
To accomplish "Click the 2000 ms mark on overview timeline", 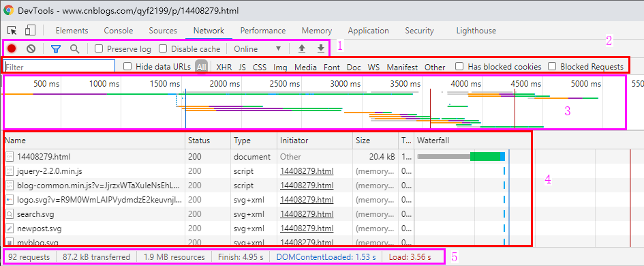I will 225,85.
